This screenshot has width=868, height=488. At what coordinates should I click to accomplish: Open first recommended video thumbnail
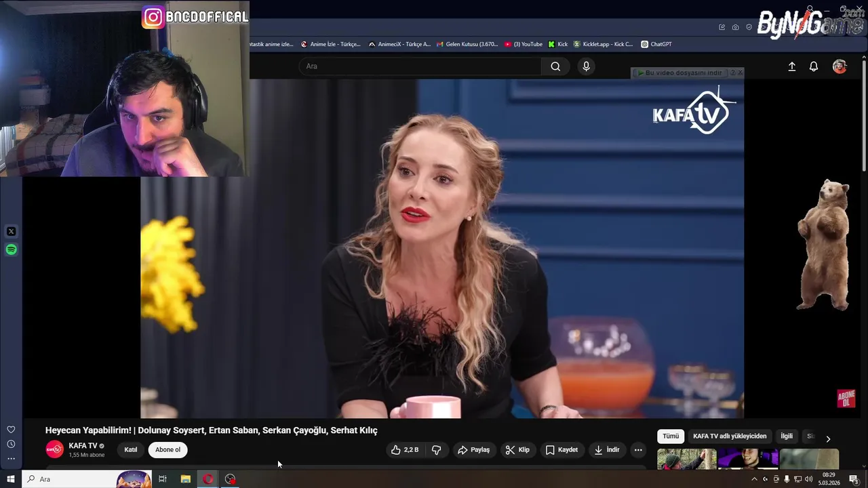click(686, 459)
